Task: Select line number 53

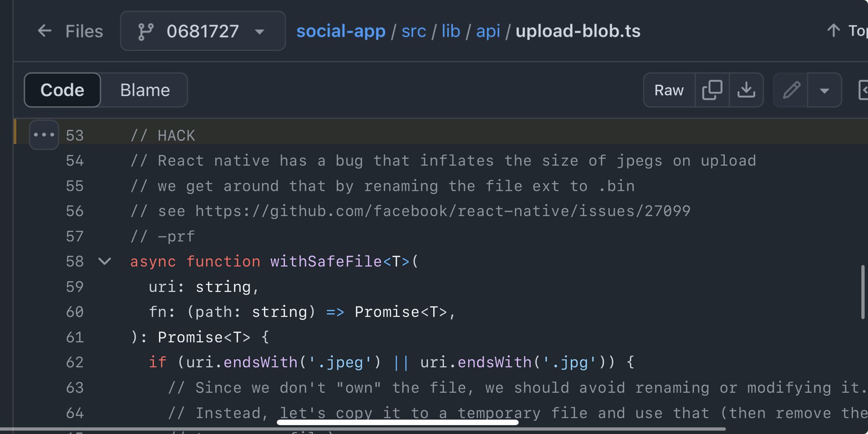Action: coord(75,135)
